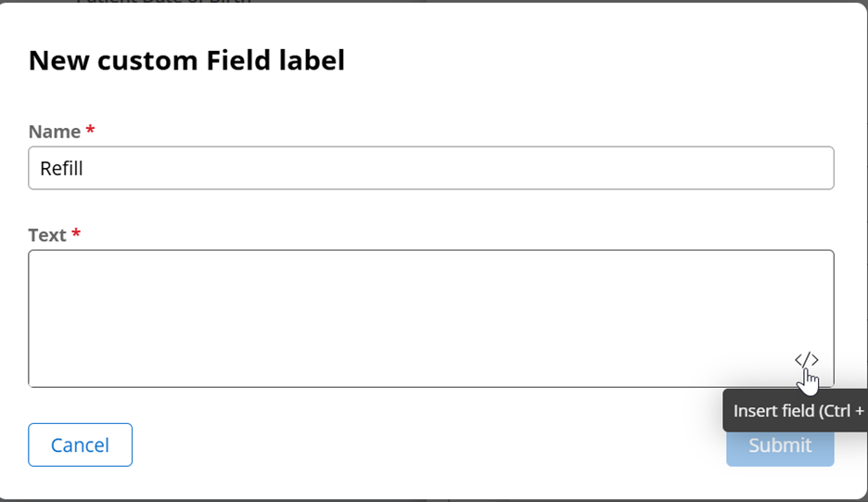Click the 'New custom Field label' heading
The width and height of the screenshot is (868, 502).
click(x=186, y=59)
